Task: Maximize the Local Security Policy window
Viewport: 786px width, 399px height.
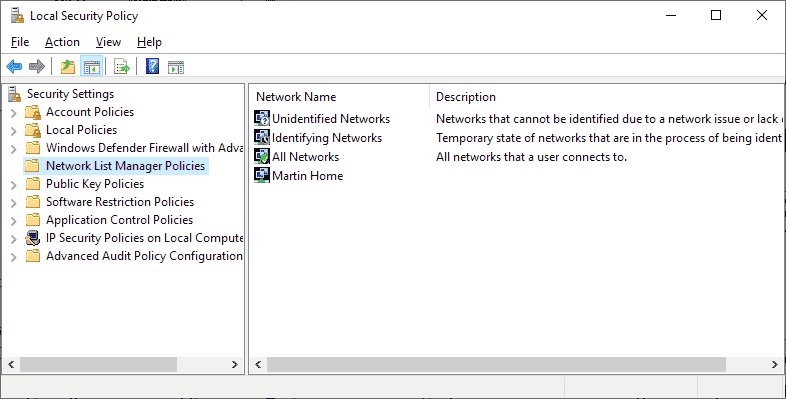Action: coord(716,16)
